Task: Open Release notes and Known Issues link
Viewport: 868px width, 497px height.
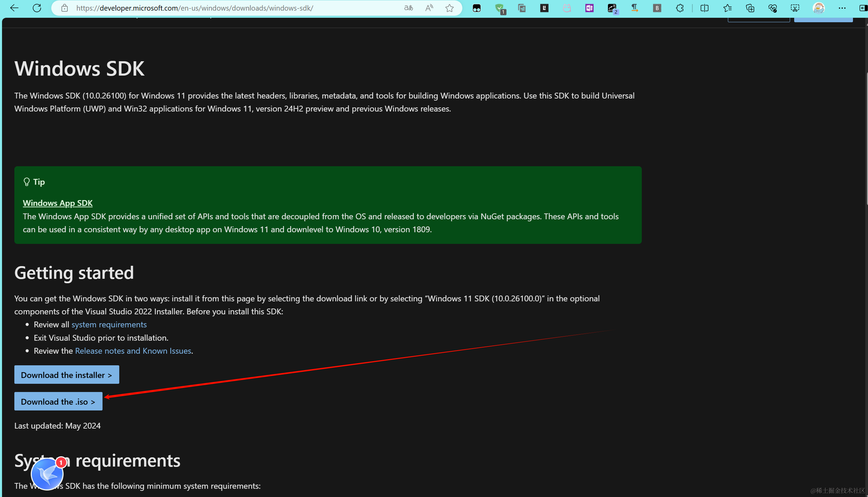Action: coord(133,351)
